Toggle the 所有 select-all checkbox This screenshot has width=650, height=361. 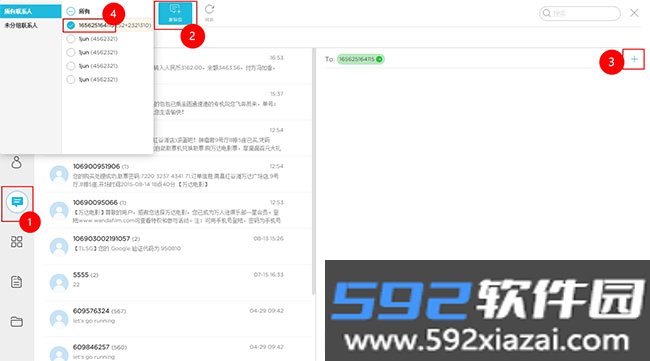[71, 11]
